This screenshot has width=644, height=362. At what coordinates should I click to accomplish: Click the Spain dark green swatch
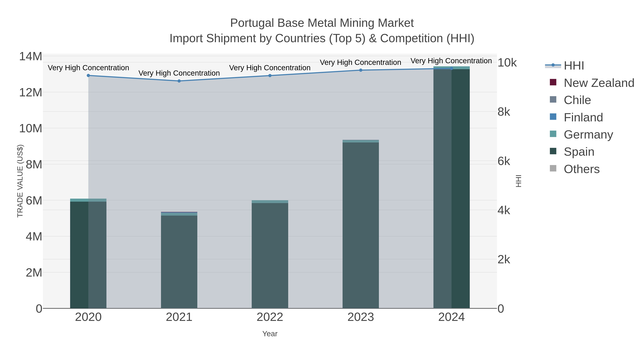click(553, 151)
